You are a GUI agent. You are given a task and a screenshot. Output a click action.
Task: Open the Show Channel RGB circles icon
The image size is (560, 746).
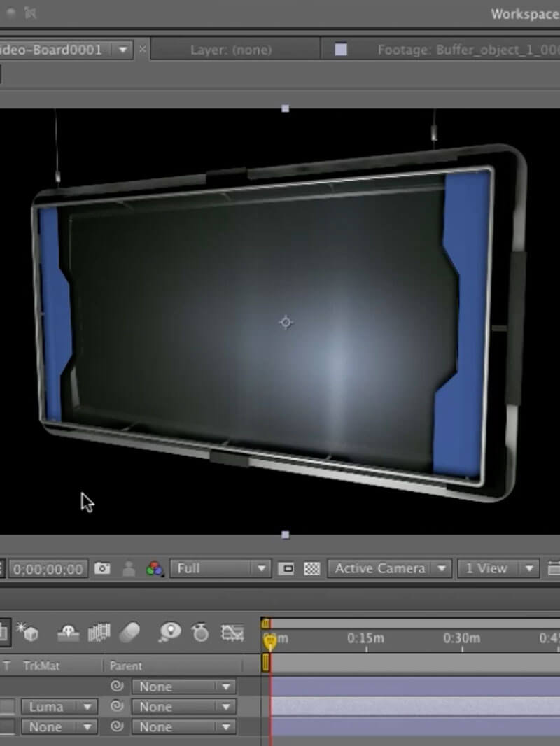pyautogui.click(x=155, y=568)
